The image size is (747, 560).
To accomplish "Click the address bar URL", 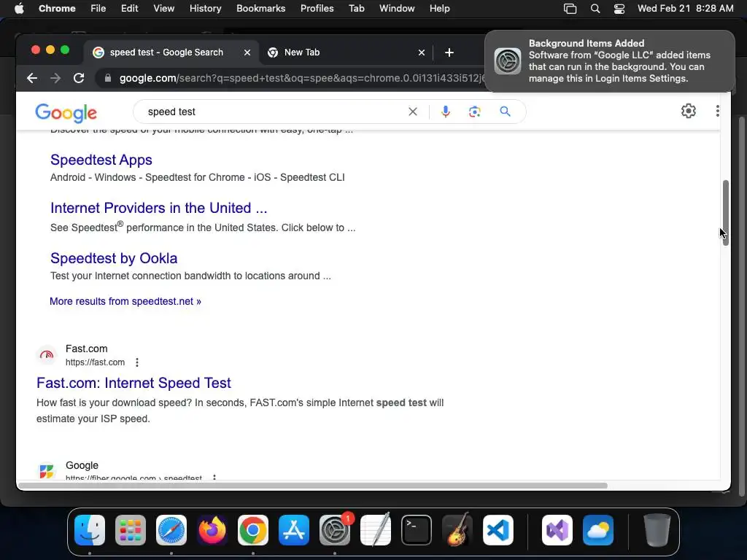I will [x=303, y=78].
